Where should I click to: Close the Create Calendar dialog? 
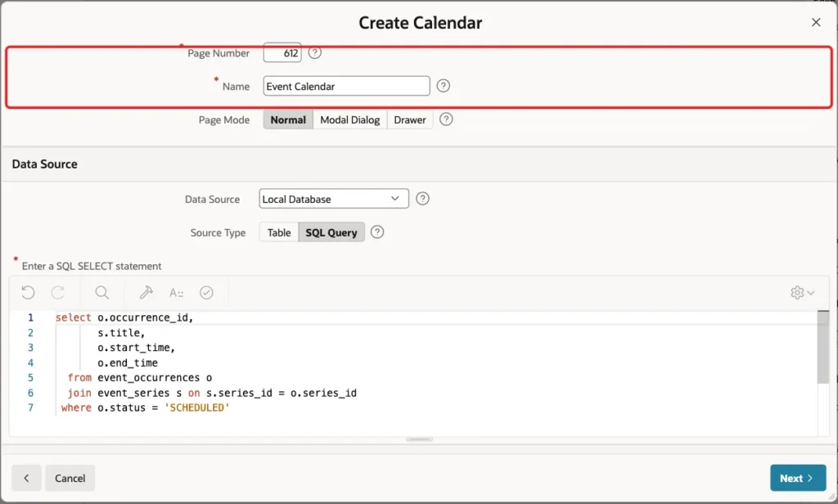[816, 22]
